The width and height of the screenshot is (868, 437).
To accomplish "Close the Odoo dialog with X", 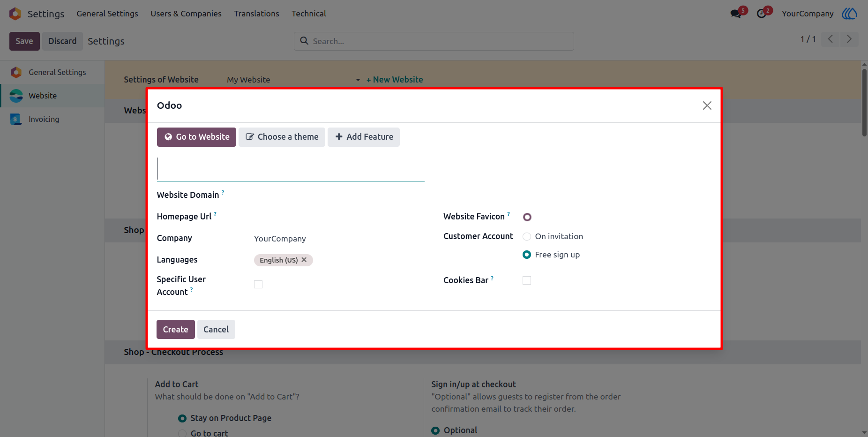I will click(x=707, y=105).
